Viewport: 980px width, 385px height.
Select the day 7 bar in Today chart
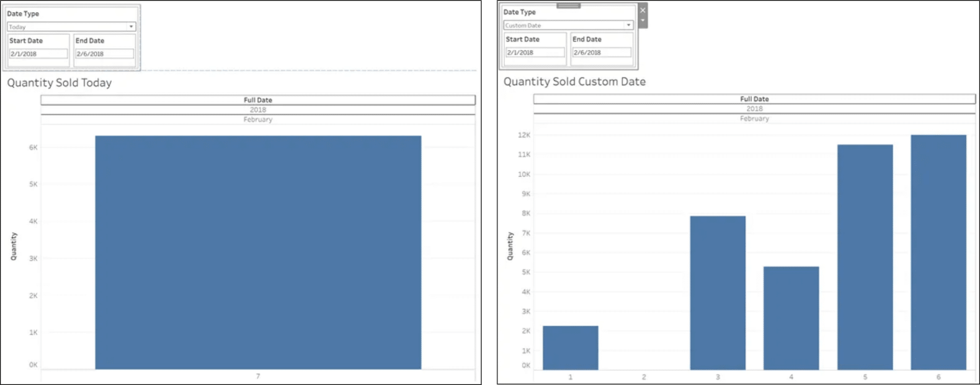click(x=258, y=252)
